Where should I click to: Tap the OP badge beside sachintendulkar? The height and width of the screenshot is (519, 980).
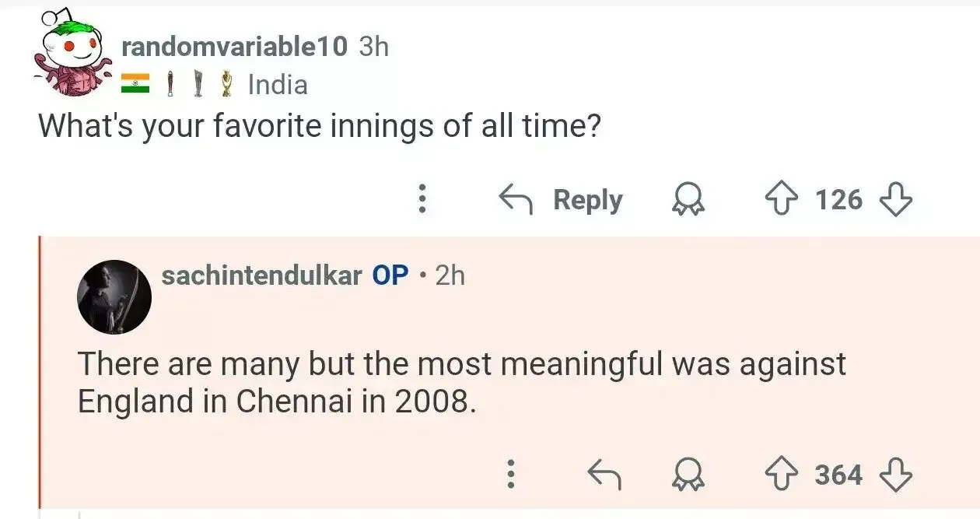tap(390, 275)
